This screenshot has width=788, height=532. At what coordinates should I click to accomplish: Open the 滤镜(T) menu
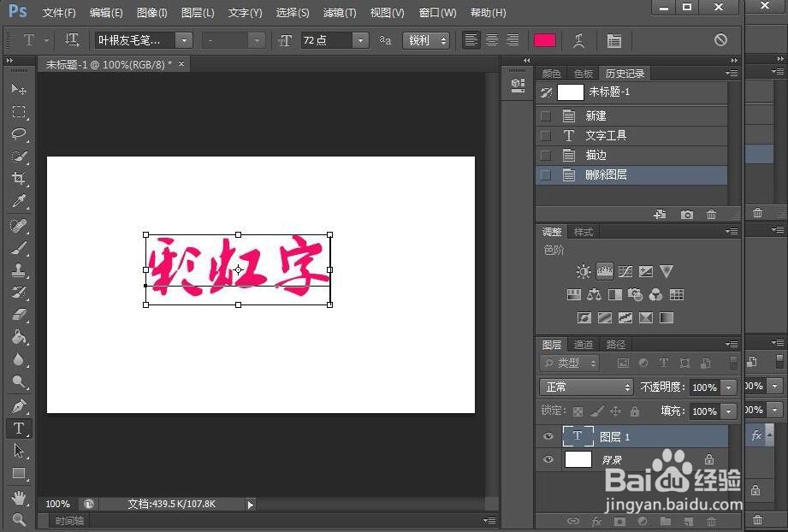[x=340, y=13]
